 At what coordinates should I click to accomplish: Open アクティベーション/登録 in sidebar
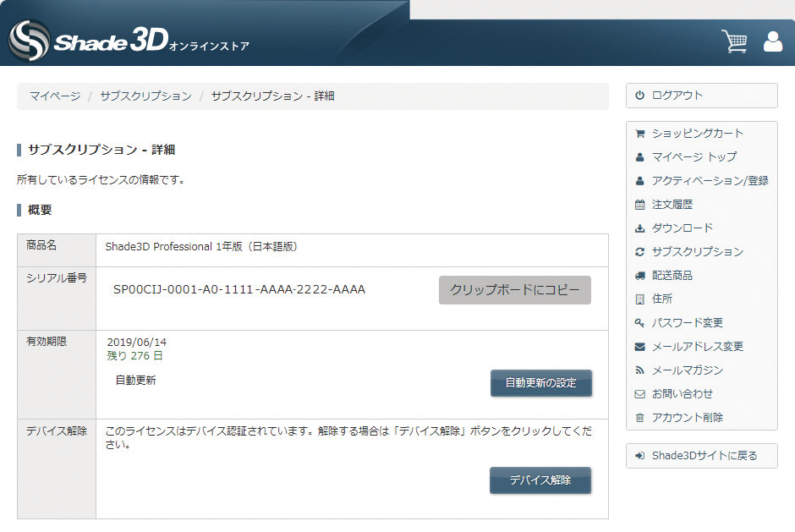tap(710, 181)
